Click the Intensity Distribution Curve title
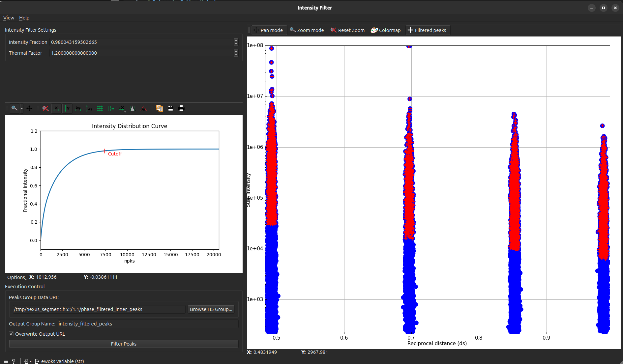 point(130,126)
